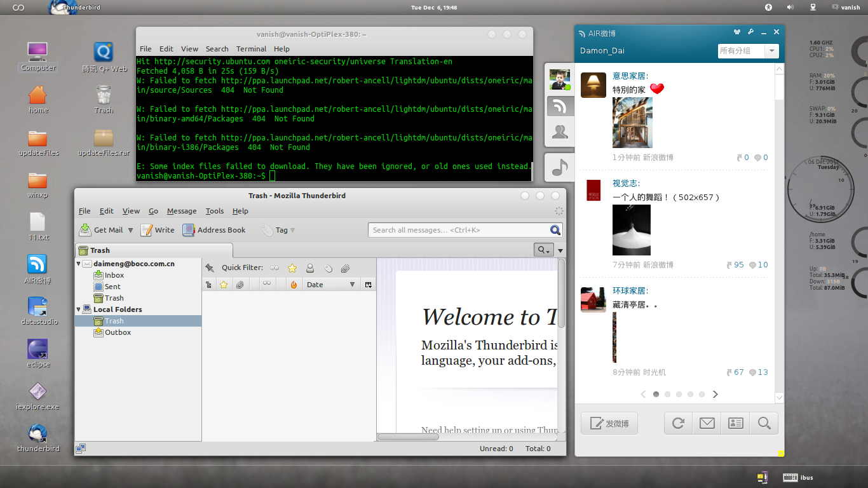This screenshot has width=868, height=488.
Task: Collapse the daimeng@boco.com.cn account tree
Action: (79, 264)
